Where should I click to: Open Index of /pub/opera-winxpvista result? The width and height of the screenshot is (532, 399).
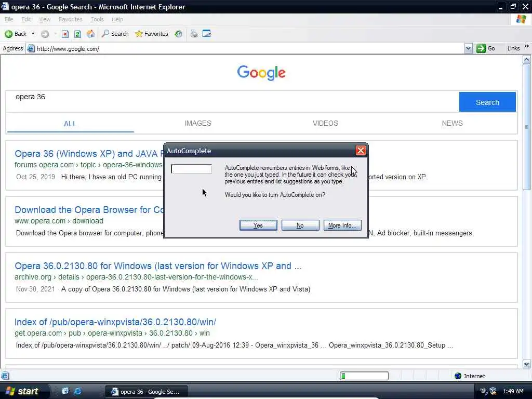pyautogui.click(x=115, y=322)
